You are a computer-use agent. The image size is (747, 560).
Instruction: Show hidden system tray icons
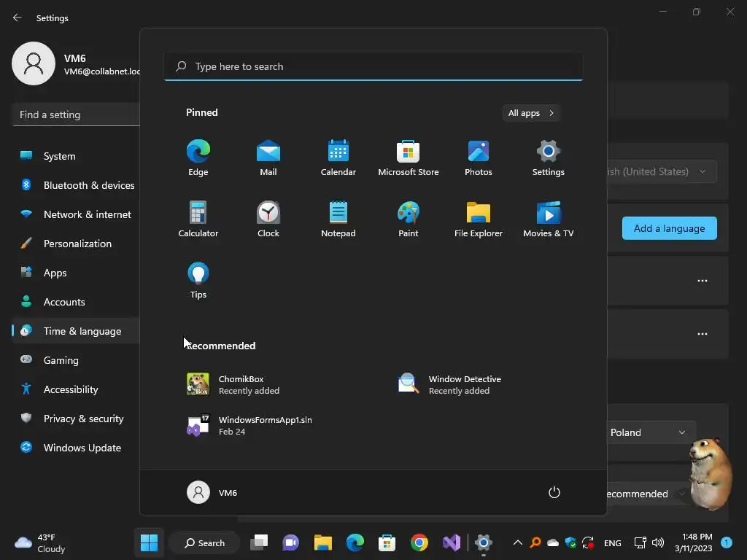(517, 542)
